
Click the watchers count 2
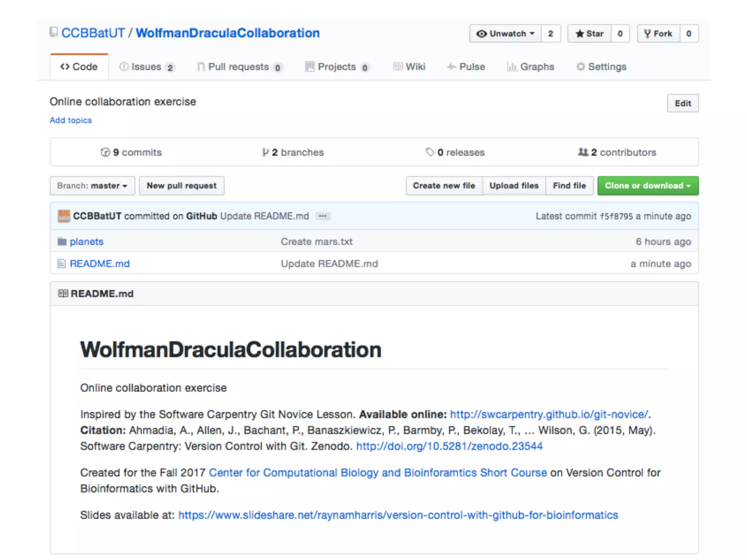point(551,34)
